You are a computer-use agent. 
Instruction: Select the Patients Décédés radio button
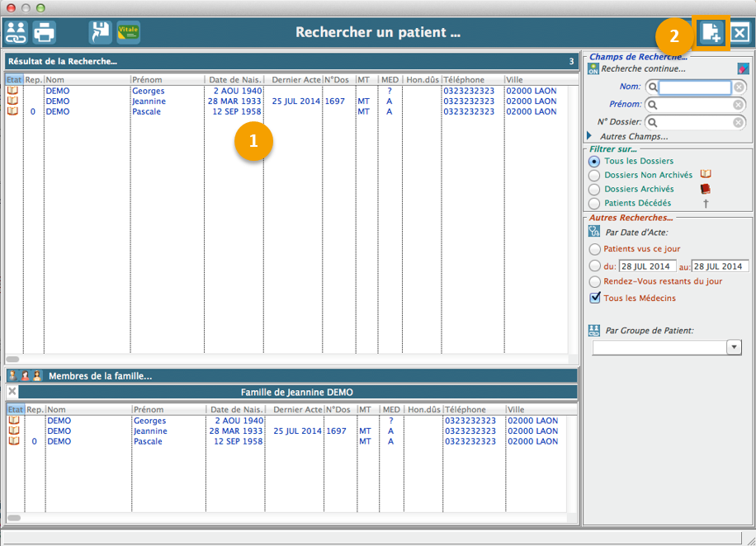click(x=594, y=203)
